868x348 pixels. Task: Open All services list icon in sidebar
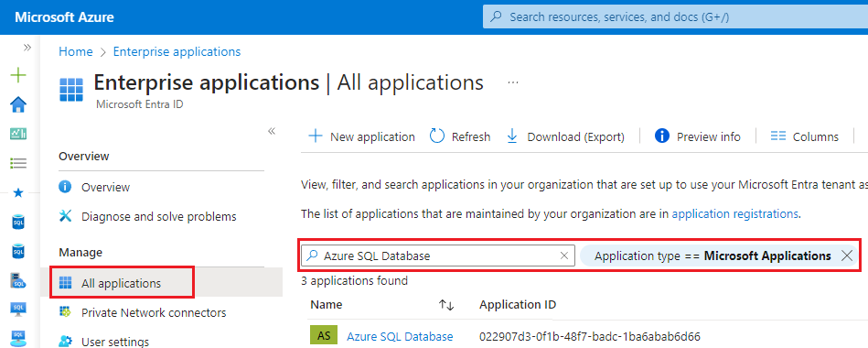19,163
